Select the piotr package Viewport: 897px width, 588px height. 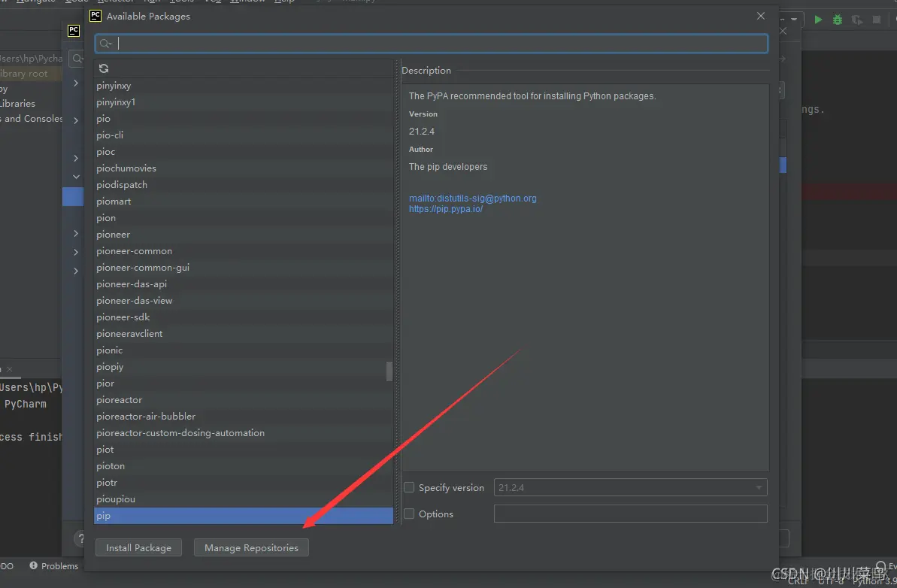244,483
